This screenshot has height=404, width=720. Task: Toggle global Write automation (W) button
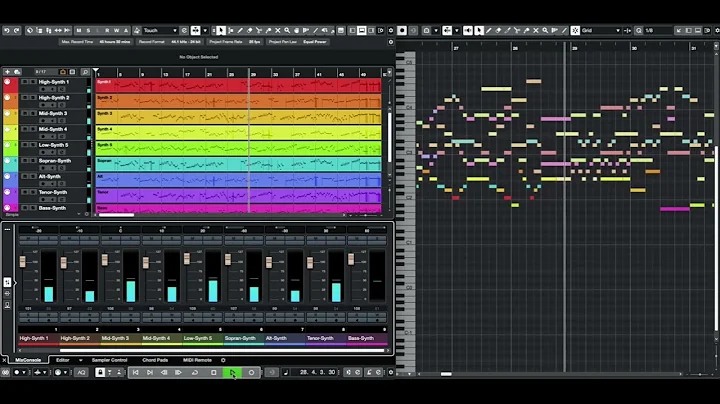(x=117, y=30)
